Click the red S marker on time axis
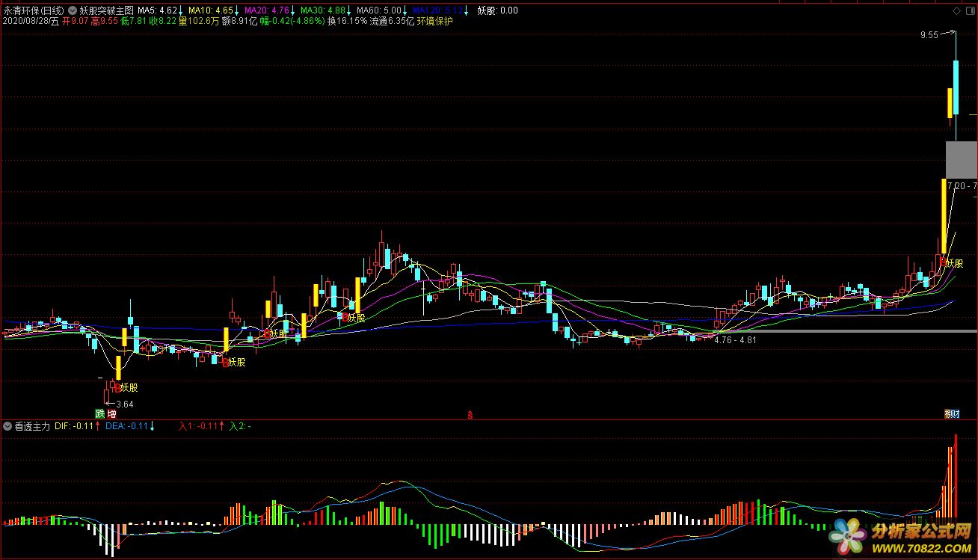This screenshot has width=978, height=560. click(470, 414)
